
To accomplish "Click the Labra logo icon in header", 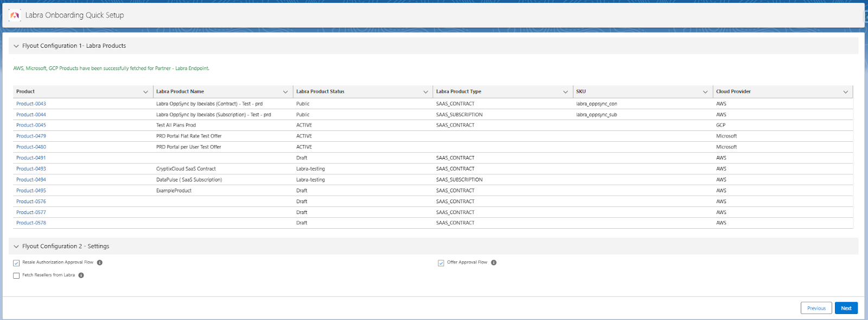I will click(x=15, y=15).
